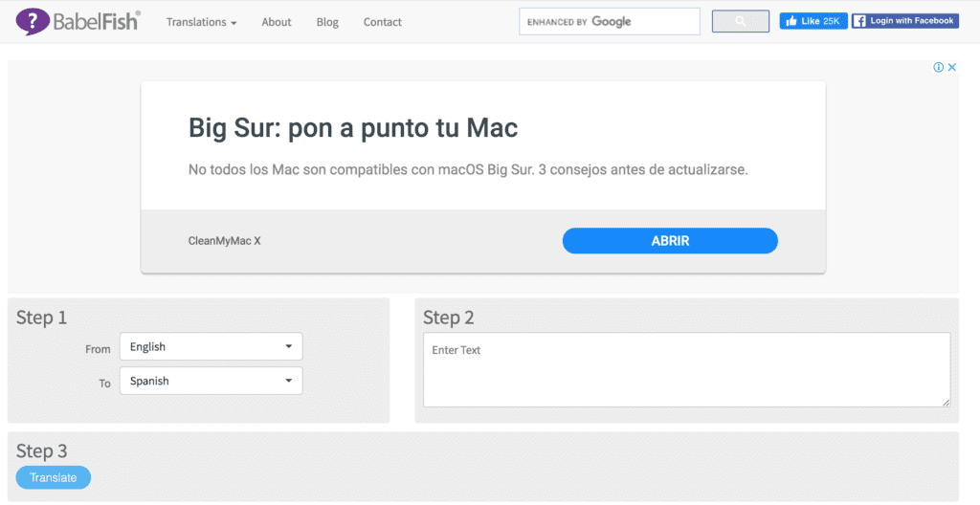Click the CleanMyMac X advertiser text
The image size is (980, 505).
click(x=224, y=241)
